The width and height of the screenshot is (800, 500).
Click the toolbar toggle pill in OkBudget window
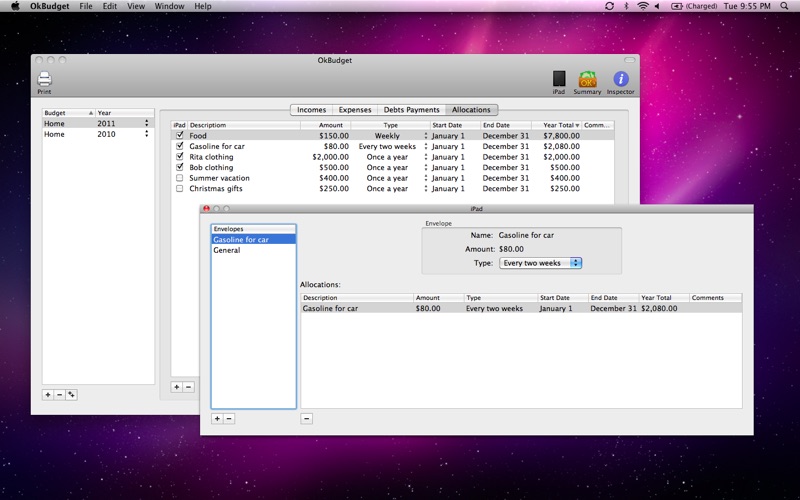click(x=630, y=60)
